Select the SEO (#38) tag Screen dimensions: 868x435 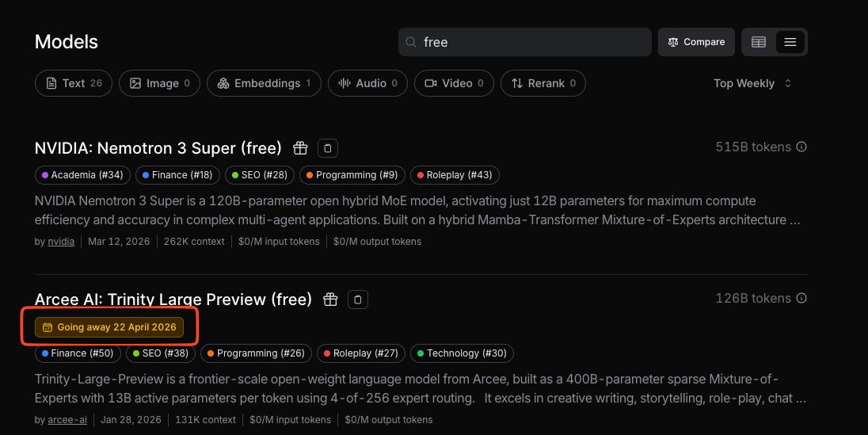pyautogui.click(x=161, y=353)
